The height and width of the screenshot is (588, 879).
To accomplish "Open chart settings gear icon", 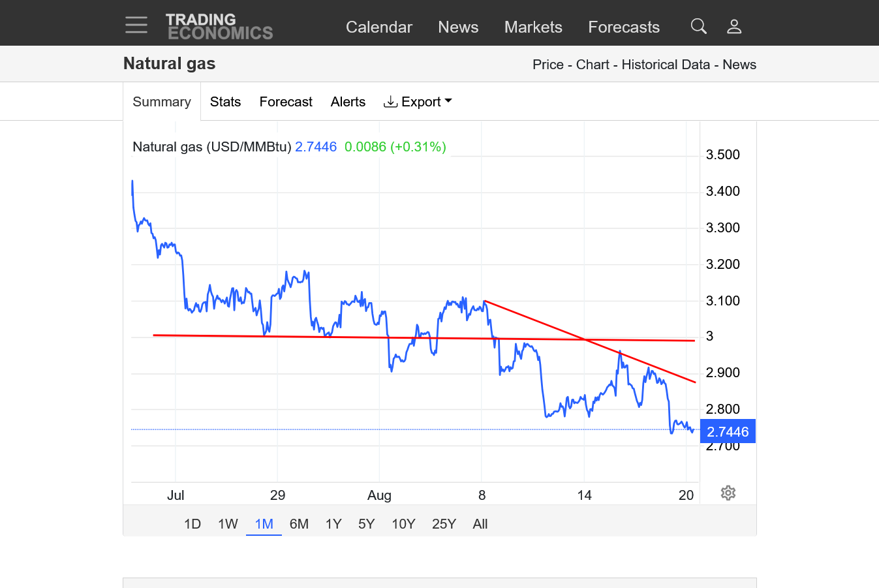I will point(728,493).
